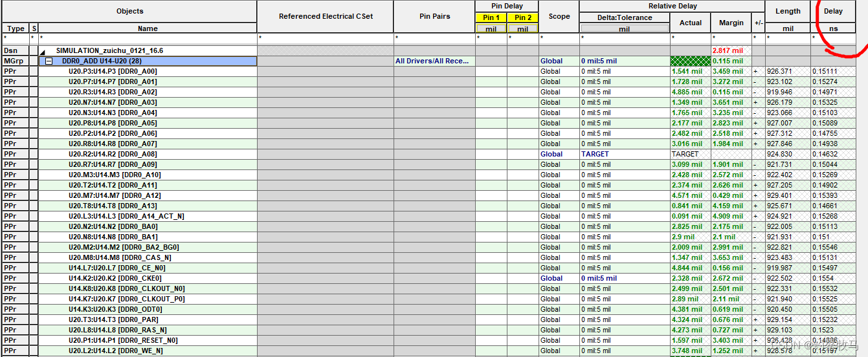Click the mil unit under Pin 2

[x=523, y=28]
